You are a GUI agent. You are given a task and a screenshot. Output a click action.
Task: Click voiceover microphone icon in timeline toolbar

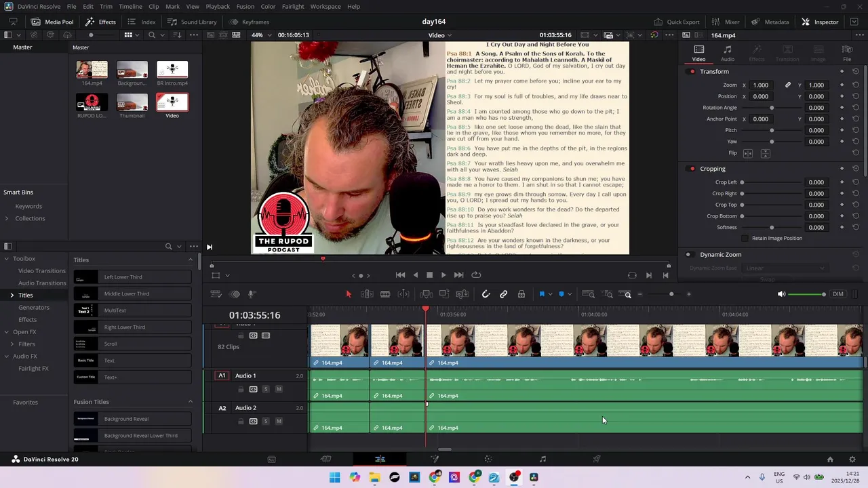pos(252,294)
